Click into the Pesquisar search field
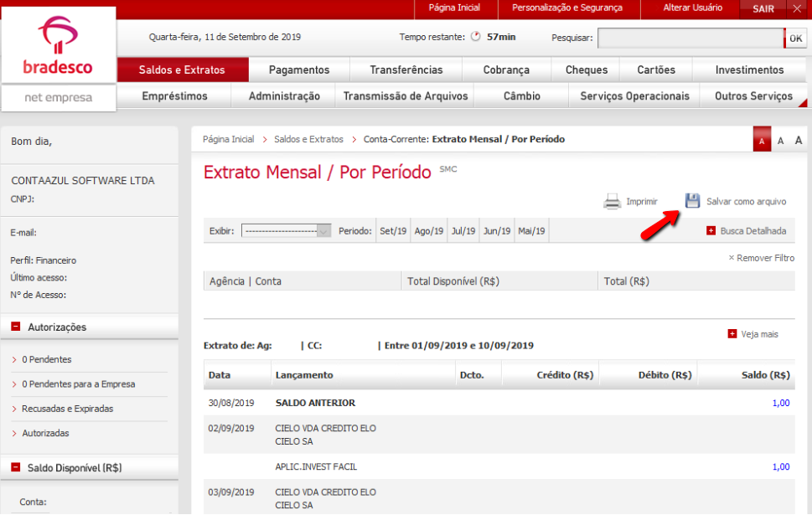This screenshot has width=812, height=515. [x=690, y=38]
